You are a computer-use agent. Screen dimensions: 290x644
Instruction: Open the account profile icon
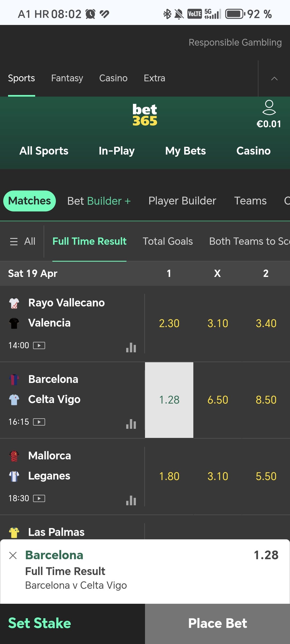[269, 108]
